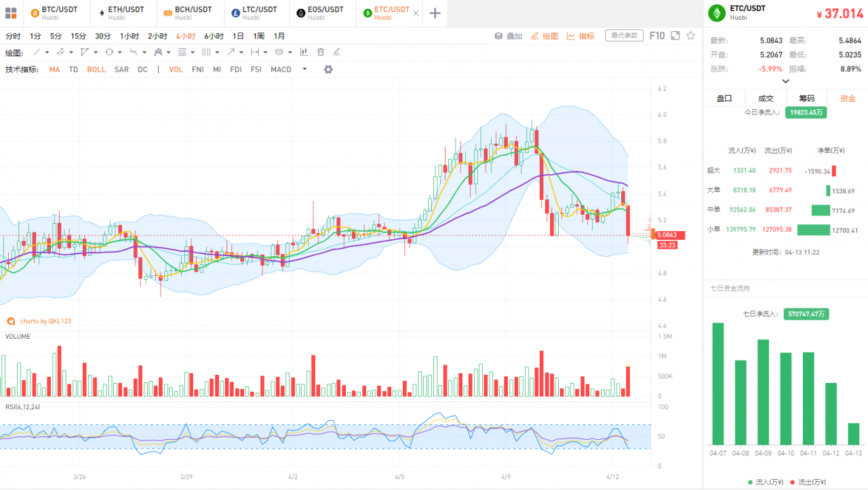Click the pencil edit icon in drawing toolbar
868x490 pixels.
[336, 52]
